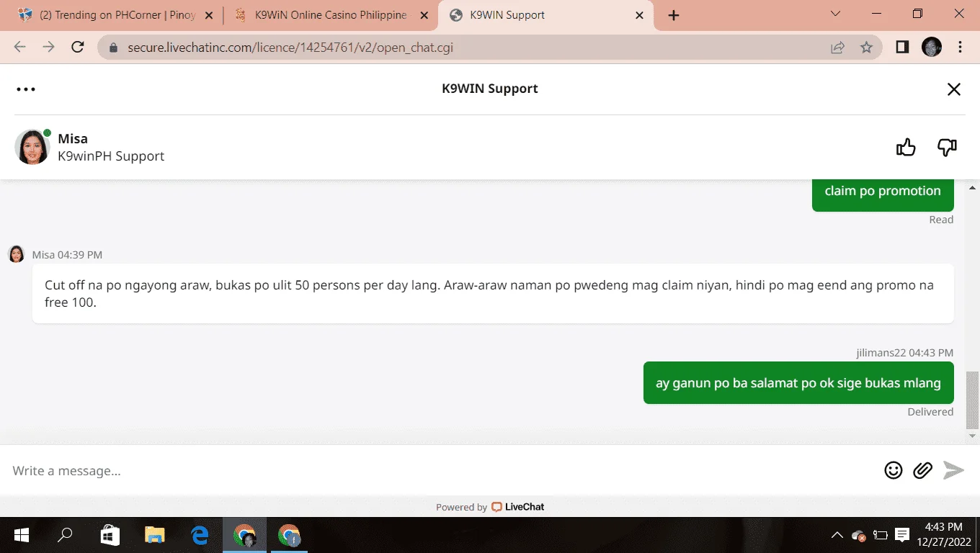
Task: Open Microsoft Store from the taskbar
Action: 110,535
